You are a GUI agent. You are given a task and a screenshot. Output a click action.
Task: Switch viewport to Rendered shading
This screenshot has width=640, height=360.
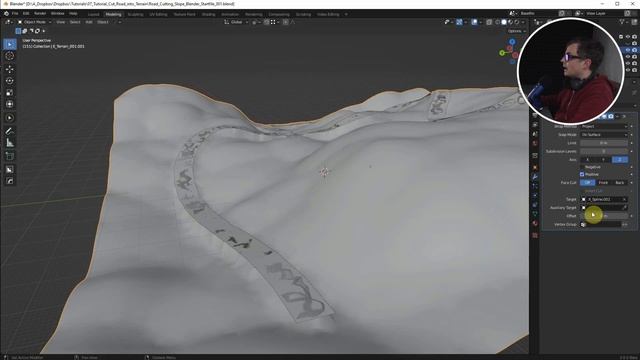(517, 22)
